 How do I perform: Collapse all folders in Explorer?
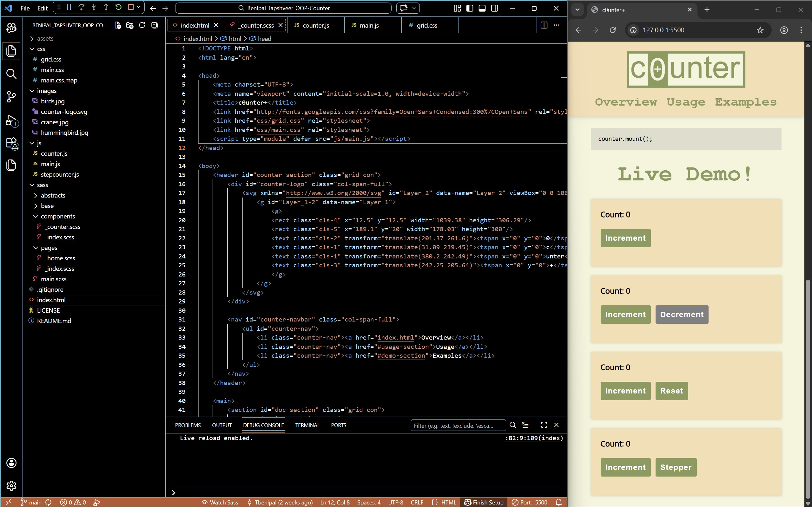[154, 25]
